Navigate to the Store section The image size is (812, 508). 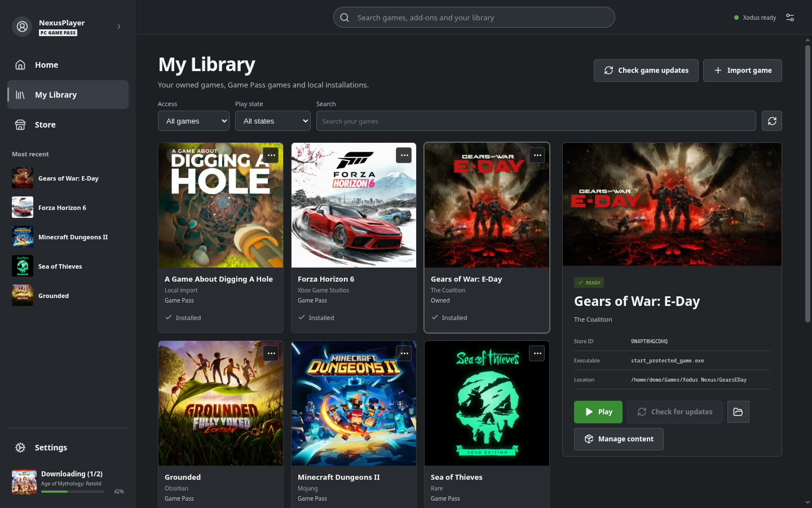(x=68, y=125)
